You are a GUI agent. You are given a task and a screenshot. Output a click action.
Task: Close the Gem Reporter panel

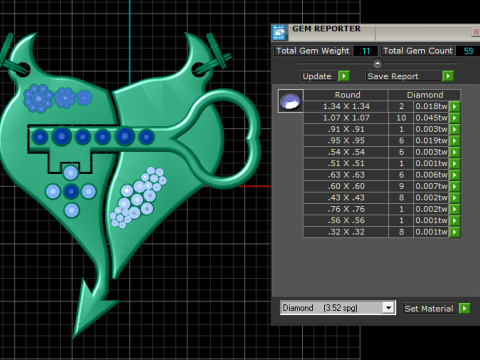(x=476, y=32)
